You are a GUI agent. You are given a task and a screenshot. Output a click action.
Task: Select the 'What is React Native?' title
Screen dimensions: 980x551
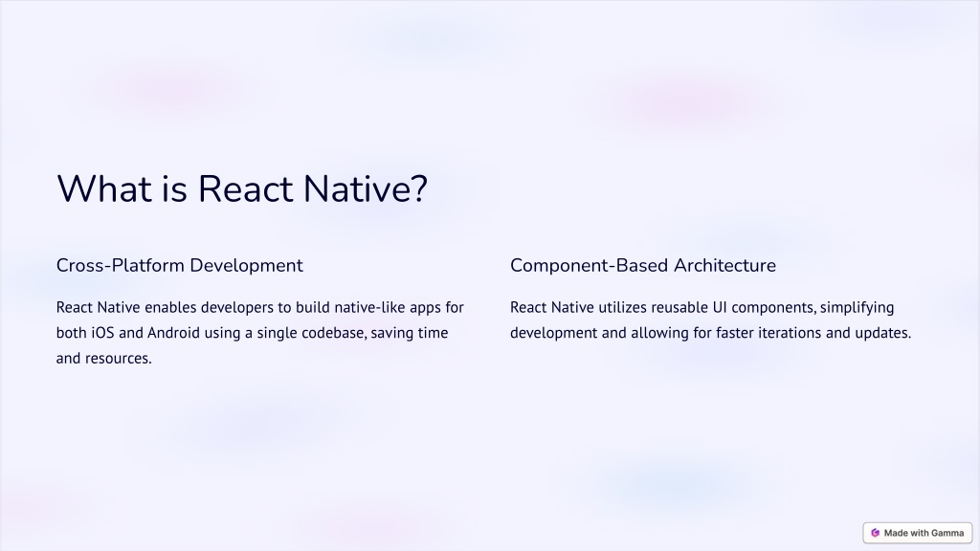[x=242, y=188]
